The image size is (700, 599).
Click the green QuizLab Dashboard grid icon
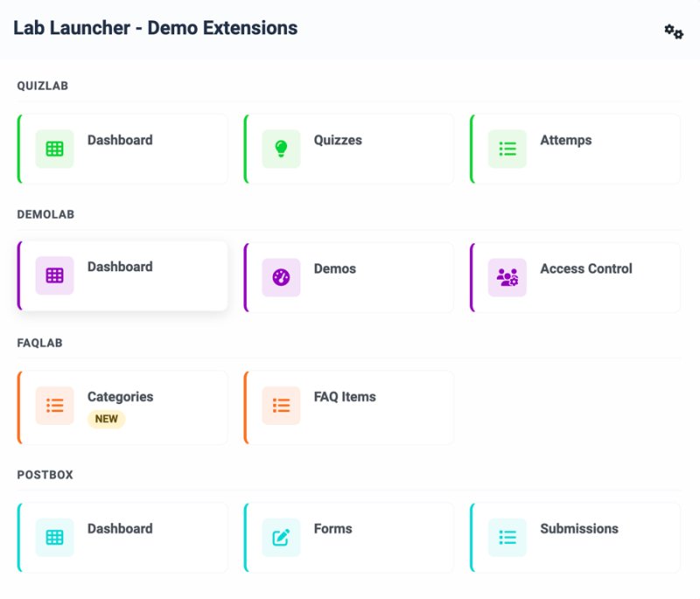point(54,149)
